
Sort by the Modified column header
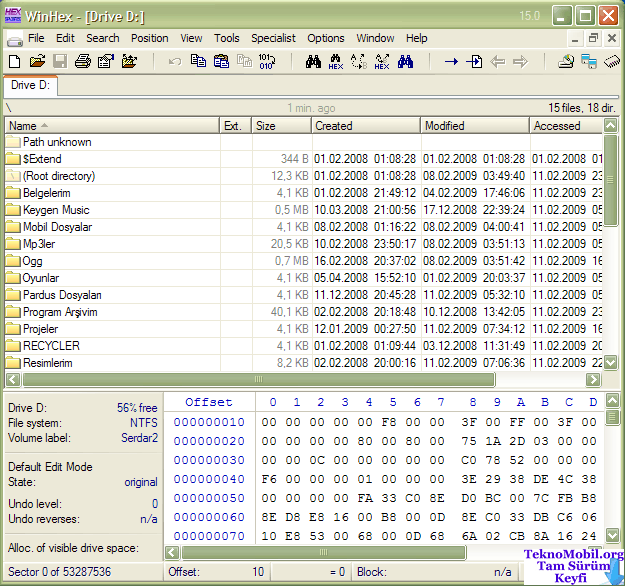click(475, 126)
